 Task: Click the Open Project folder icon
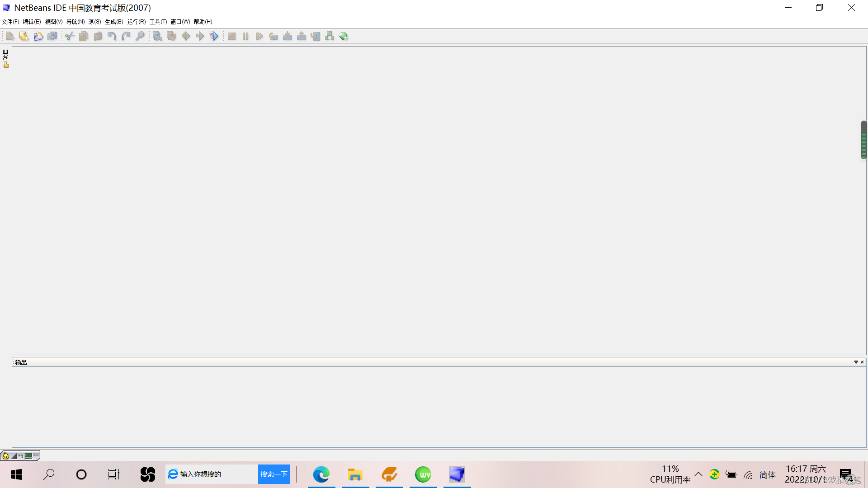(x=38, y=36)
